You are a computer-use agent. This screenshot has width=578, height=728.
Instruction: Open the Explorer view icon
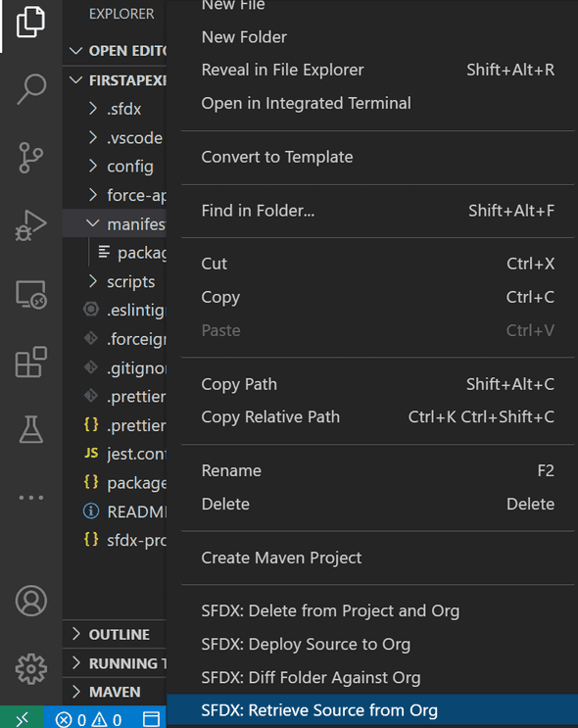click(x=30, y=22)
